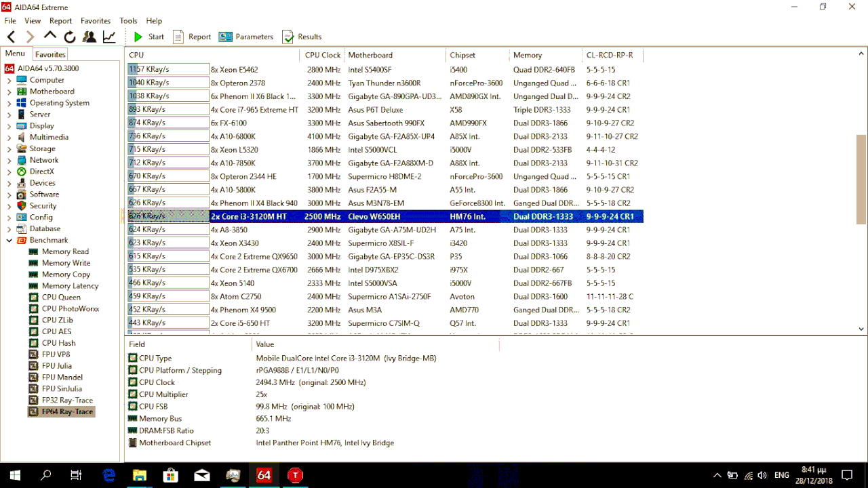This screenshot has height=488, width=868.
Task: Open the Tools menu
Action: point(128,21)
